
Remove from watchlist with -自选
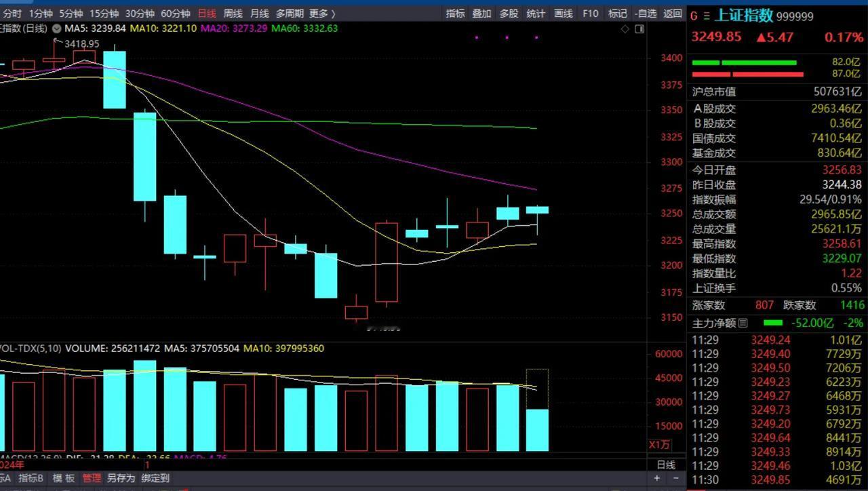(646, 14)
